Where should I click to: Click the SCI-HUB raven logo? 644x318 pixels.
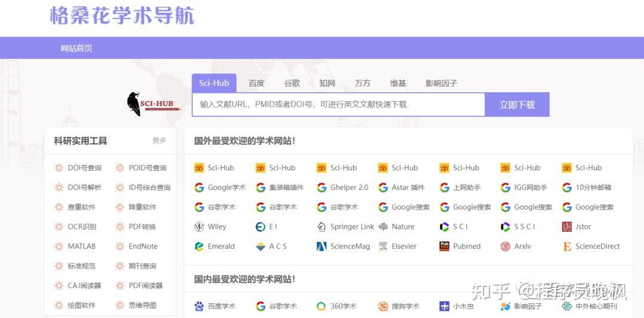tap(155, 104)
